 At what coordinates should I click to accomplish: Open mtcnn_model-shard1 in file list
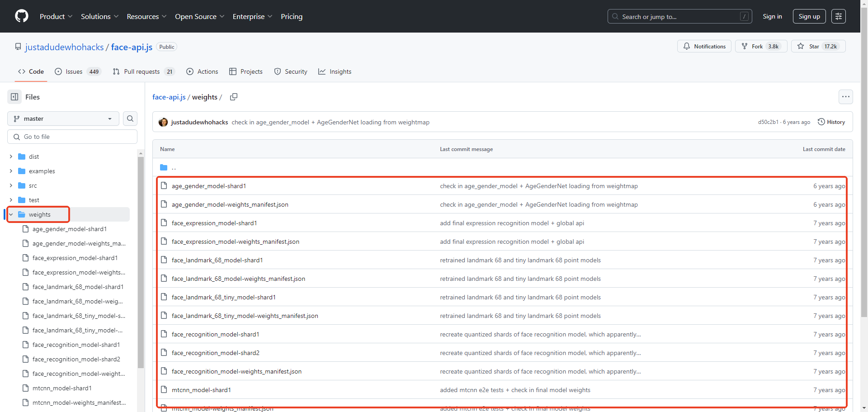201,390
